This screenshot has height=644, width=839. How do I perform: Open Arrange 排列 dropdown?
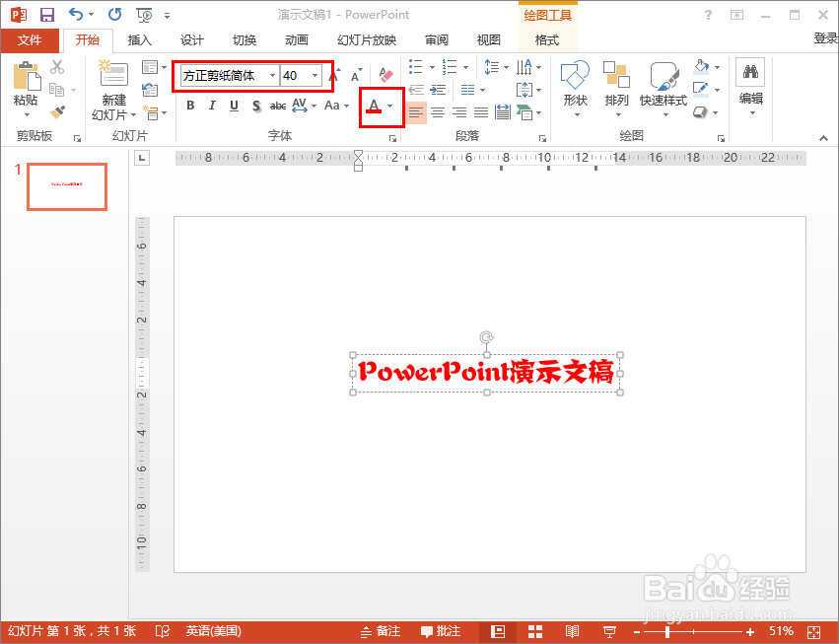pos(616,89)
